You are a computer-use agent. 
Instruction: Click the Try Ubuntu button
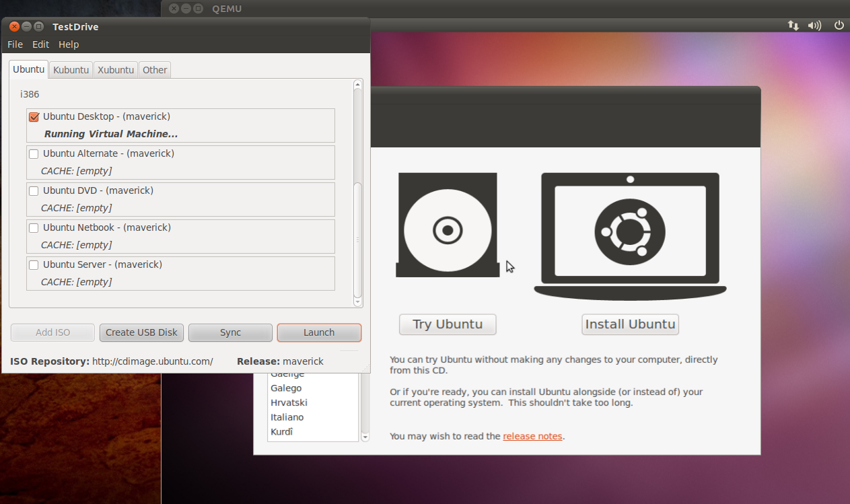click(x=448, y=324)
